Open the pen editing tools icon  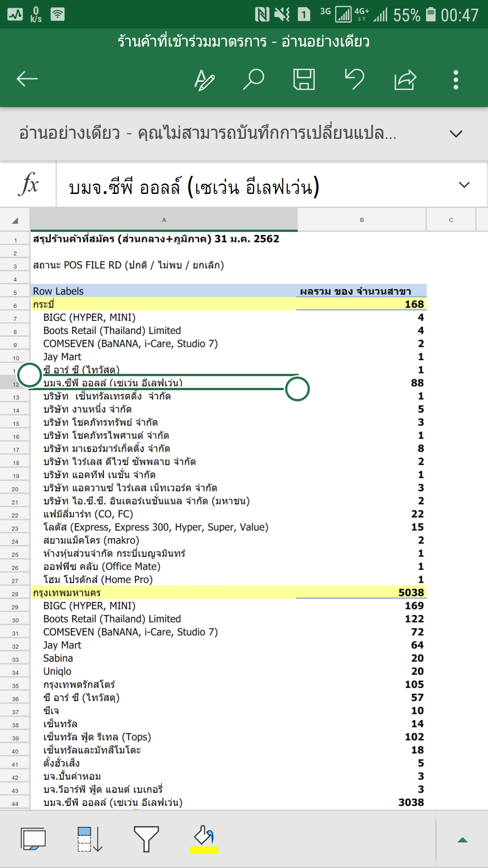pos(204,80)
